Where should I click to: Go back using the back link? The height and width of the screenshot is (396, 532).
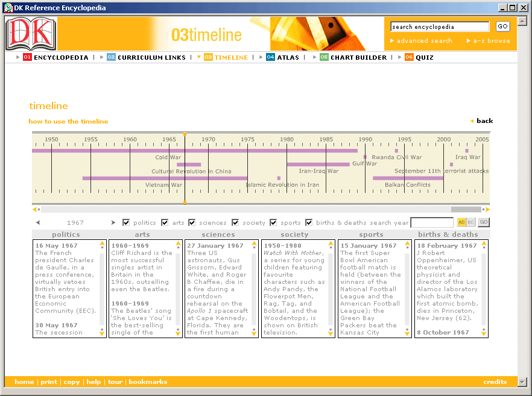(x=482, y=121)
